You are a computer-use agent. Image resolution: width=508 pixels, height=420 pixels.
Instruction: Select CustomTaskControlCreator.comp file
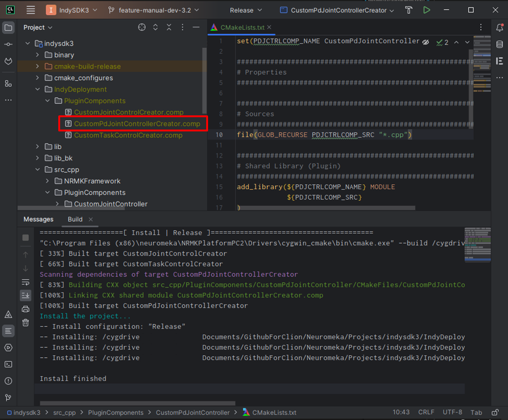(x=128, y=135)
